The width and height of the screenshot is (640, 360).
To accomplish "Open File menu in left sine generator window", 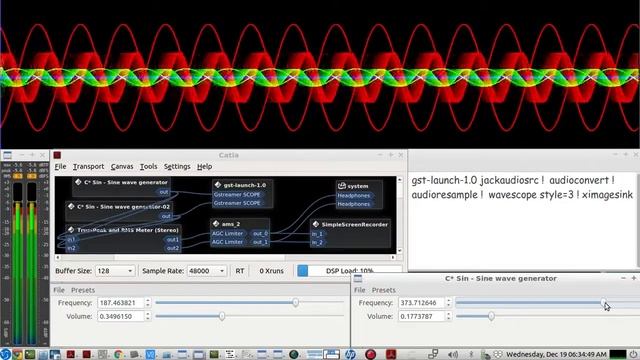I will 59,290.
